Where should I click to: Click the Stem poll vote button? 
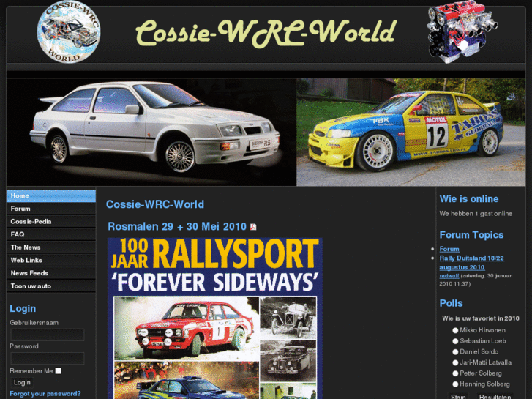[458, 396]
